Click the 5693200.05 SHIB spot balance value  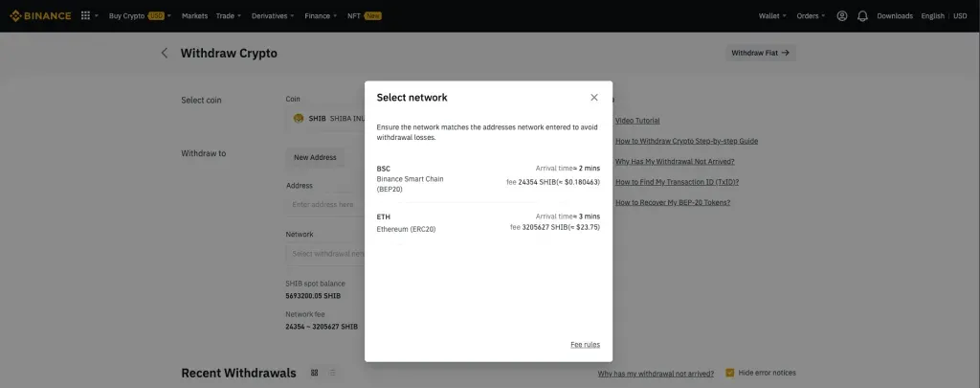click(313, 295)
